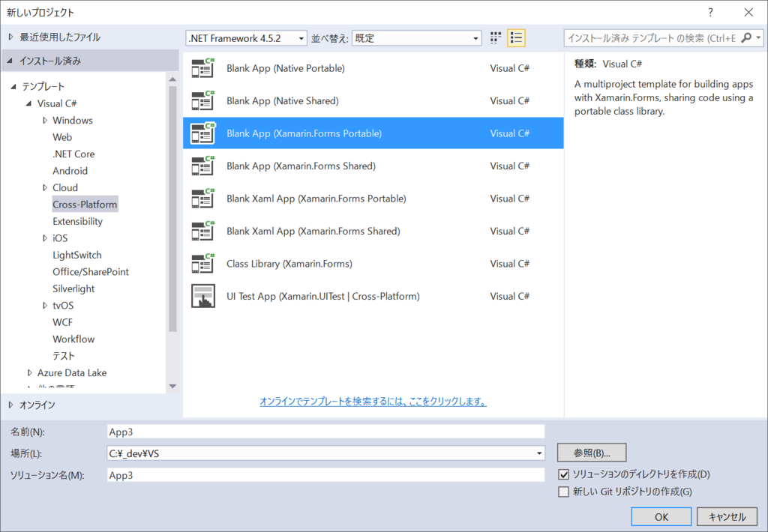Expand the tvOS tree node
This screenshot has width=768, height=532.
click(45, 306)
